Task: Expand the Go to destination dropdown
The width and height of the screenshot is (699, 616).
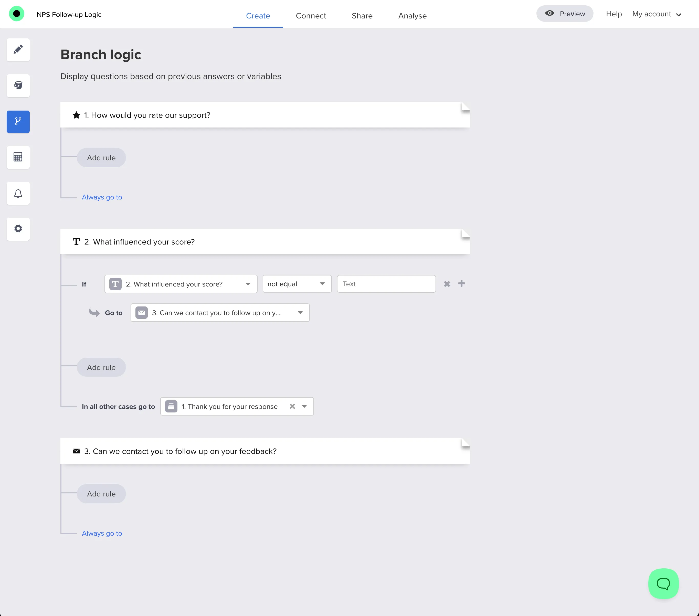Action: 219,313
